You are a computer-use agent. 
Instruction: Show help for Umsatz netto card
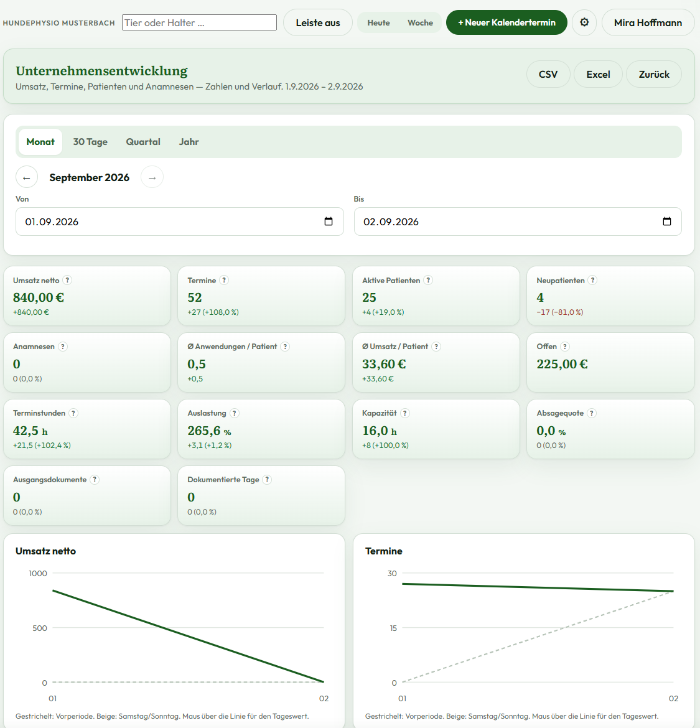click(x=67, y=280)
